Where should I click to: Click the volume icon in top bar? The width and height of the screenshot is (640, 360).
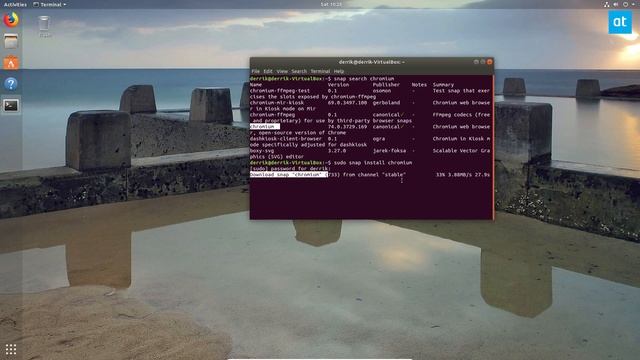(x=616, y=4)
